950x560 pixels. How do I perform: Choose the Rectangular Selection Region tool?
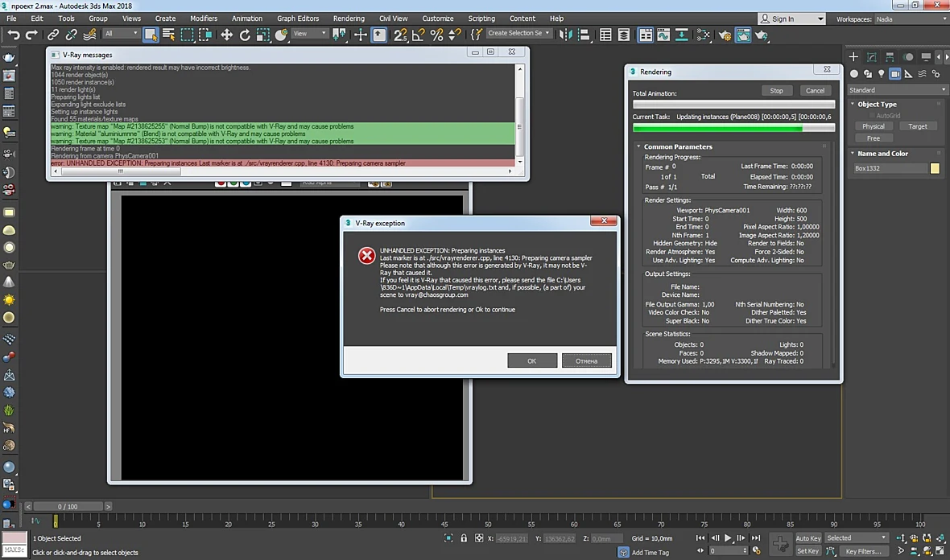point(188,35)
